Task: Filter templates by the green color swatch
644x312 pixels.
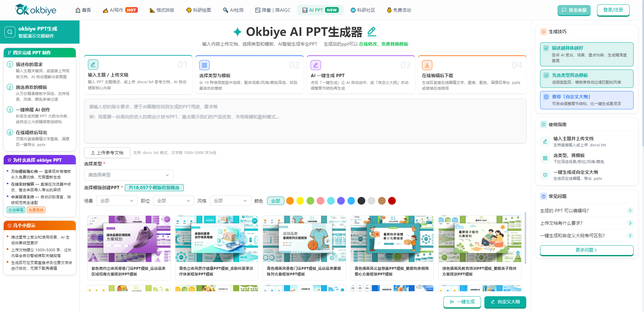Action: coord(311,201)
